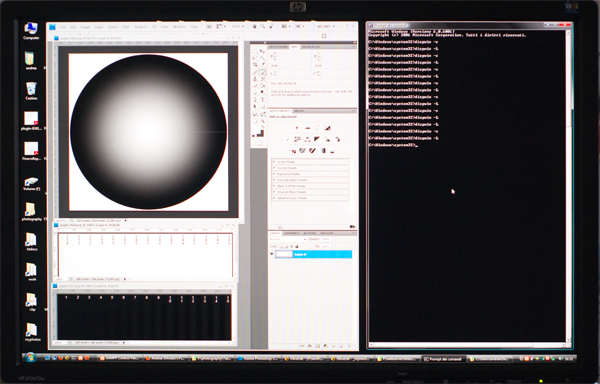Click the Zoom tool icon in application bar

[x=263, y=26]
